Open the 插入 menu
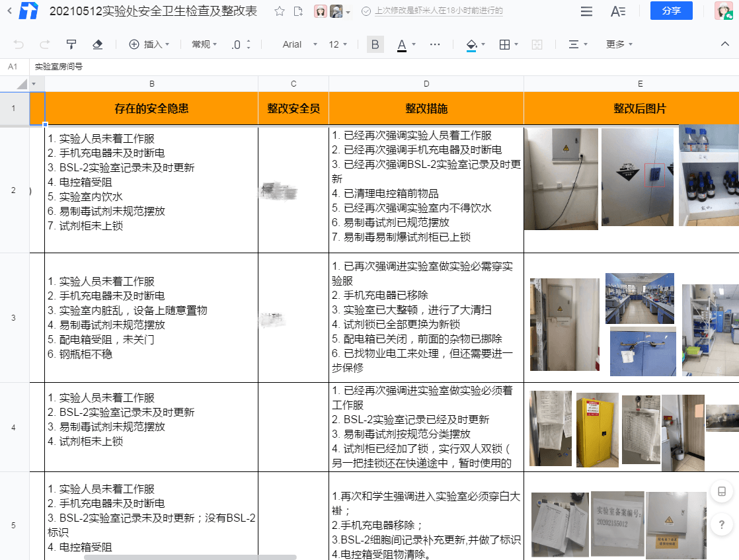739x560 pixels. [149, 44]
